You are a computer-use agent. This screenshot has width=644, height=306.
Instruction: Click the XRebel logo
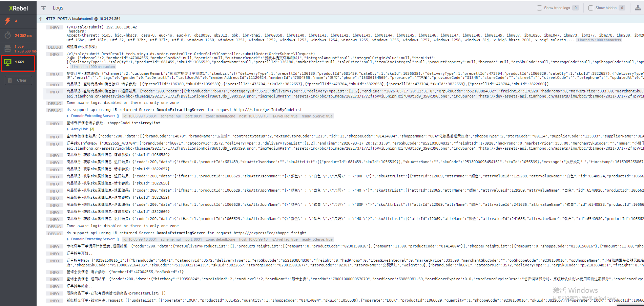click(x=18, y=8)
